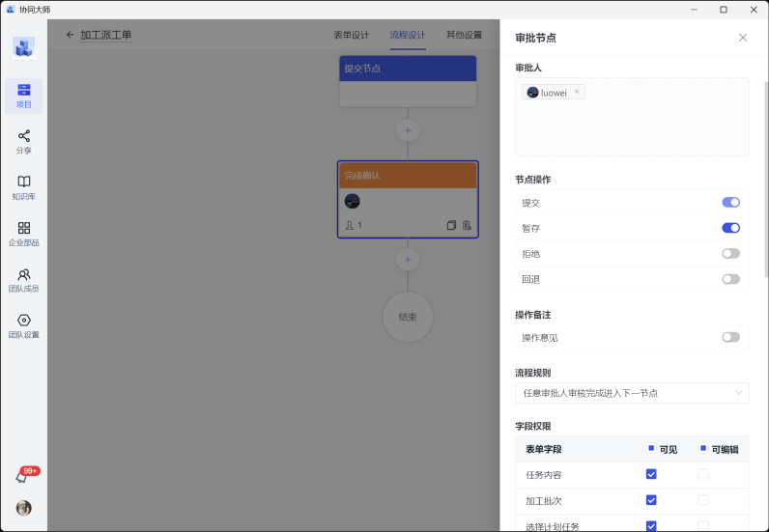Switch to the 其他设置 tab
769x532 pixels.
coord(464,35)
